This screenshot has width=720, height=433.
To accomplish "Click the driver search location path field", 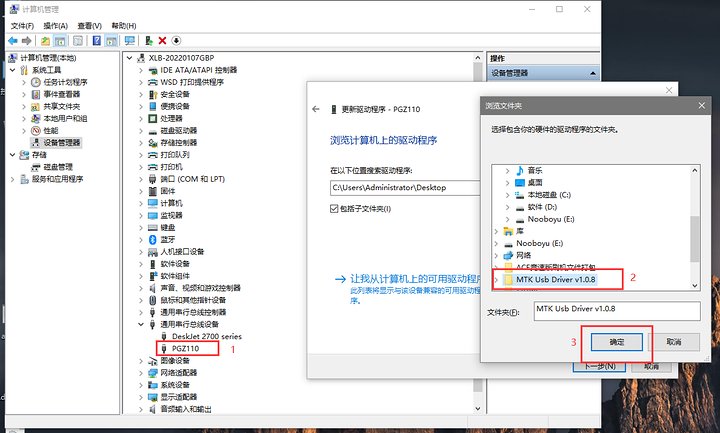I will click(405, 188).
